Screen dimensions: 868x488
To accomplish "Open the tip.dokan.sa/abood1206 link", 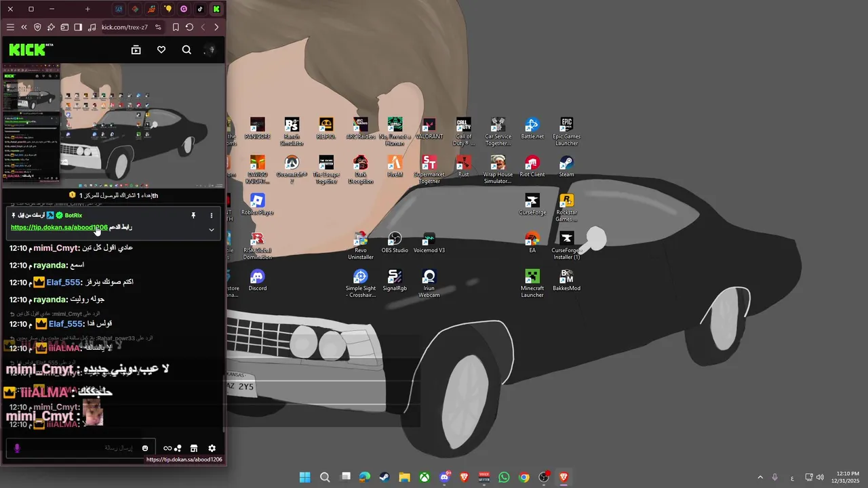I will [x=59, y=228].
